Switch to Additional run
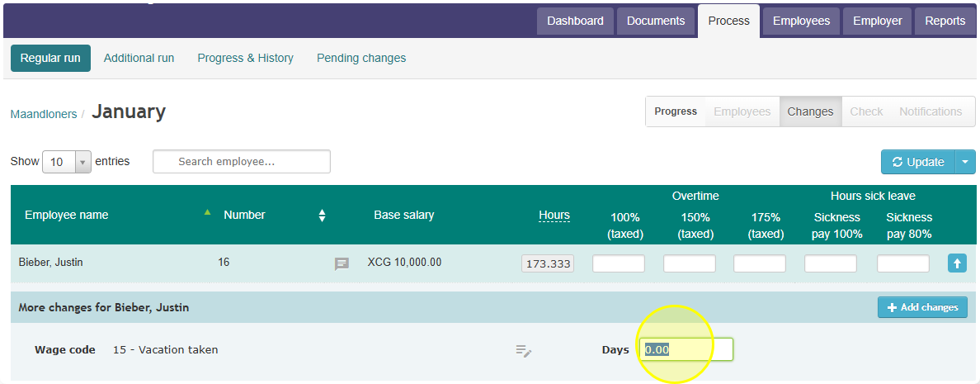980x384 pixels. (139, 58)
